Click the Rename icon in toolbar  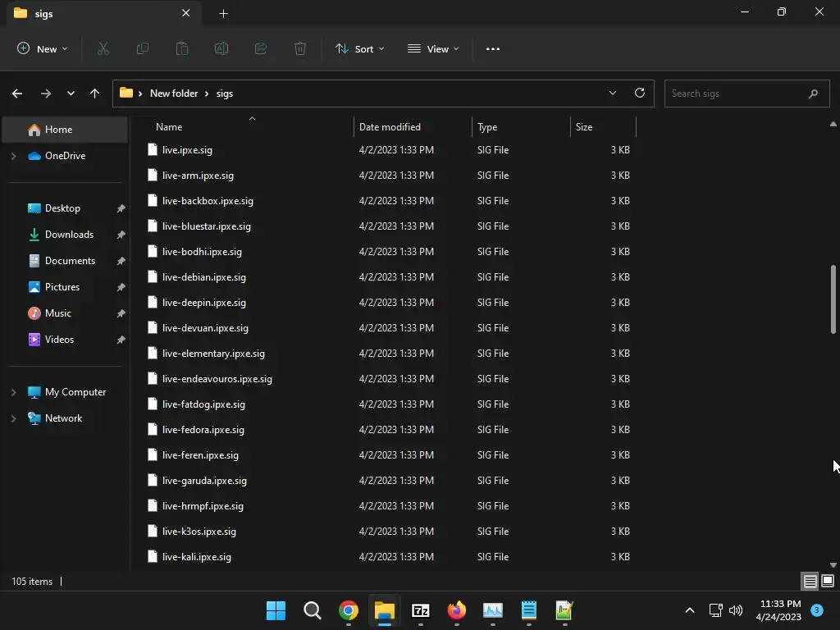click(x=221, y=48)
